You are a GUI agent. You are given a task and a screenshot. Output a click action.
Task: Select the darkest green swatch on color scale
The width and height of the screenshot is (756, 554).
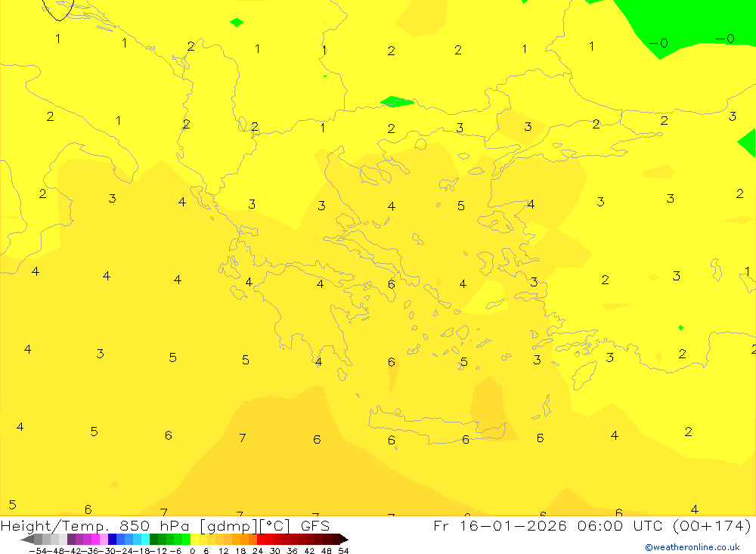tap(153, 539)
